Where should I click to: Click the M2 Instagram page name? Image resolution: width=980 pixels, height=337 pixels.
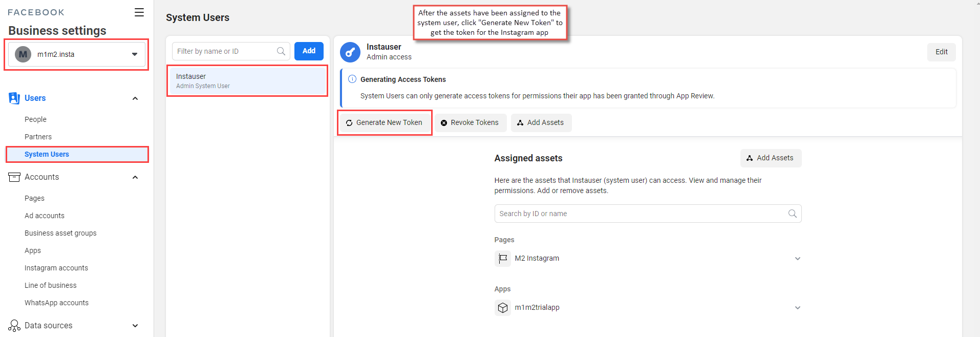tap(537, 259)
